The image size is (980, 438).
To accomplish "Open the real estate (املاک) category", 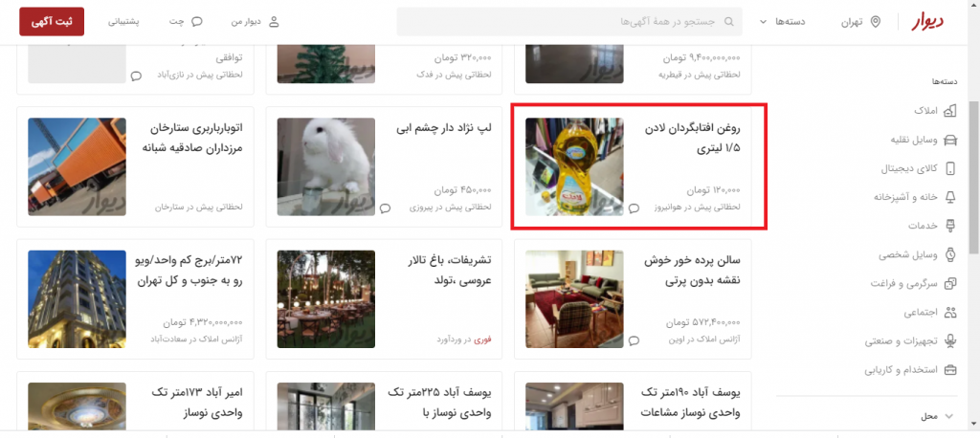I will [x=935, y=111].
